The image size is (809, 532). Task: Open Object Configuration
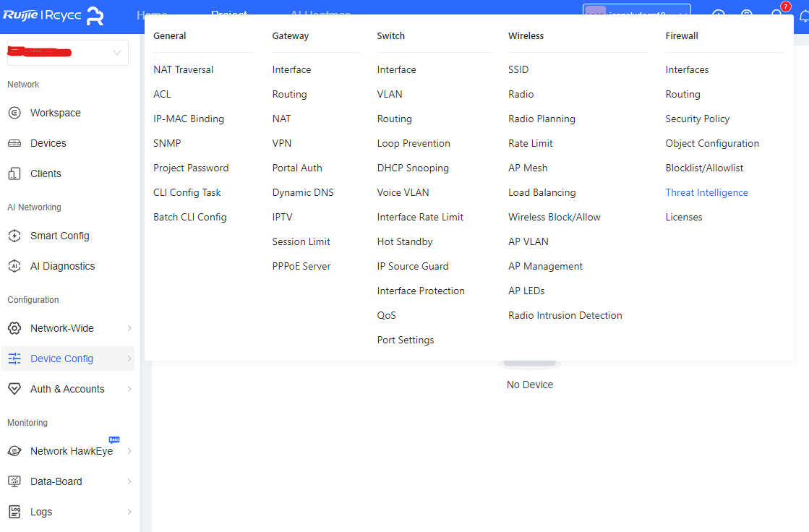point(712,143)
